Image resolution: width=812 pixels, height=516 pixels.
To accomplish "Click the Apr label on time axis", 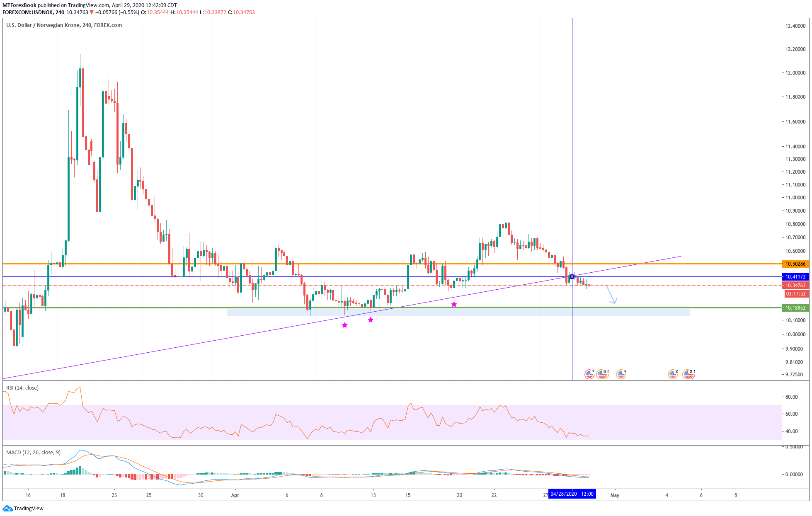I will click(235, 495).
